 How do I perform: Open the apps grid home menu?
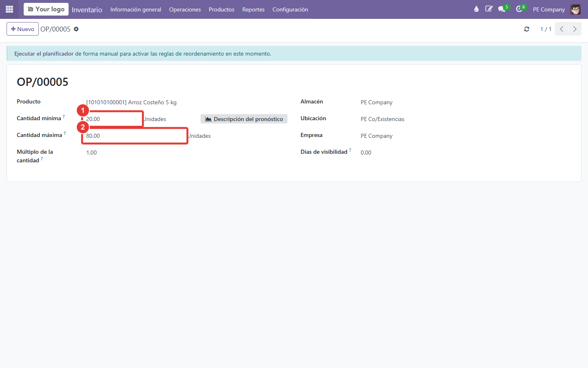pos(9,9)
